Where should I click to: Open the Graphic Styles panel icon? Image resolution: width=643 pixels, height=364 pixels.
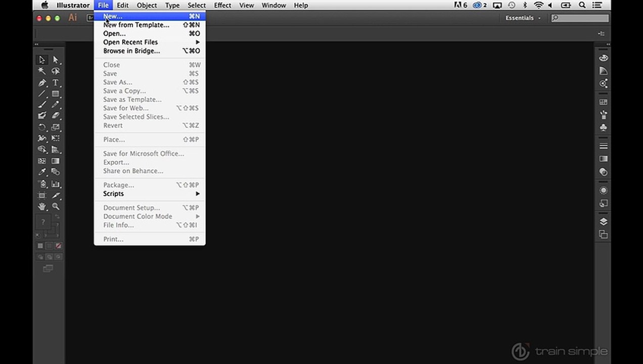point(603,203)
